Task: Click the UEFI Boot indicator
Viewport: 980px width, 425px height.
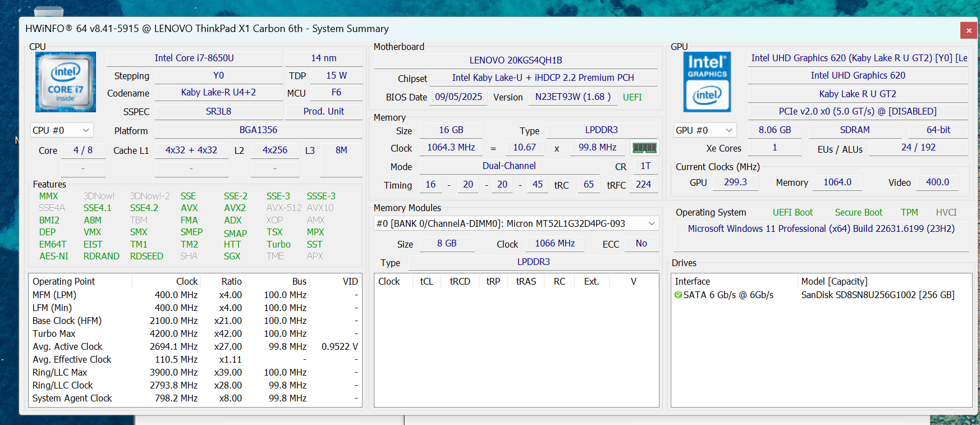Action: point(793,212)
